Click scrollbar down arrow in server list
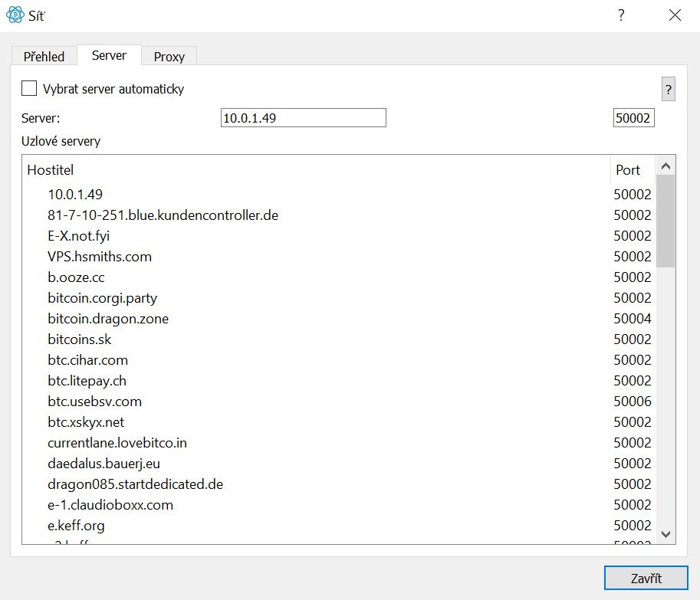700x600 pixels. point(665,534)
